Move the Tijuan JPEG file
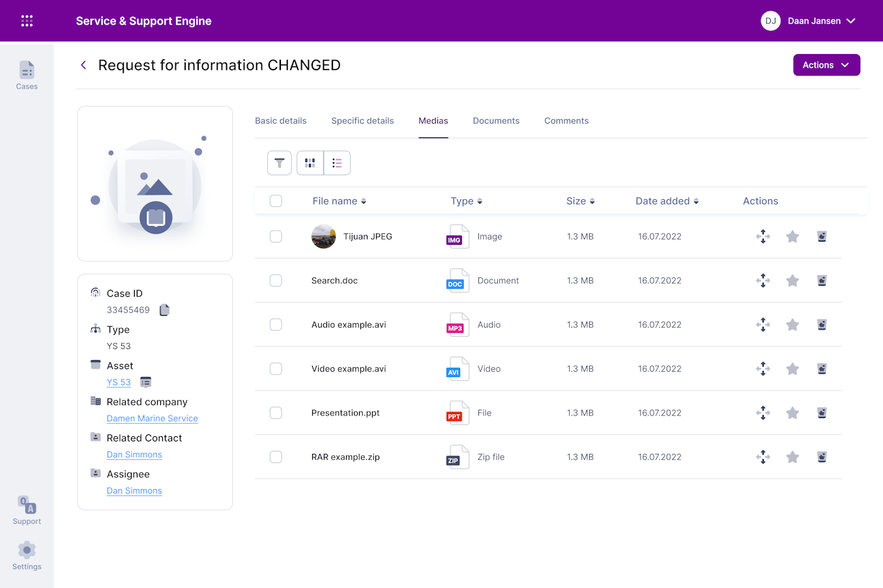883x588 pixels. [763, 236]
